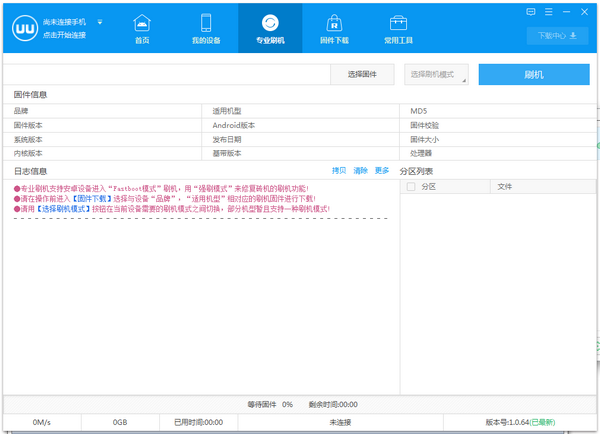Image resolution: width=600 pixels, height=434 pixels.
Task: Click the 清除 log link
Action: tap(360, 171)
